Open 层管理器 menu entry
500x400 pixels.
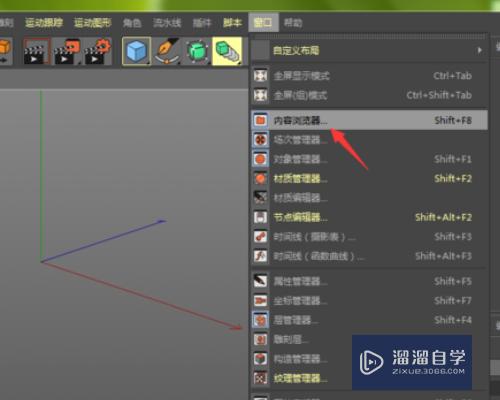pos(369,320)
